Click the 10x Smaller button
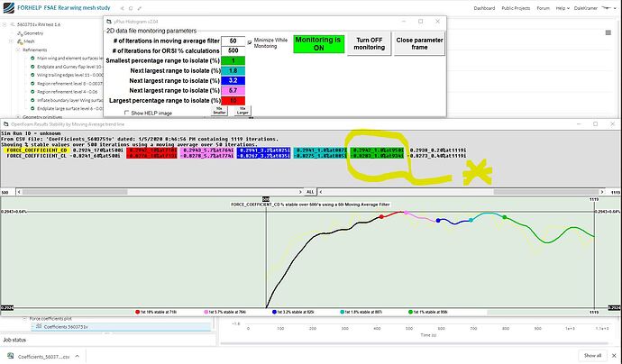This screenshot has width=622, height=364. tap(219, 111)
